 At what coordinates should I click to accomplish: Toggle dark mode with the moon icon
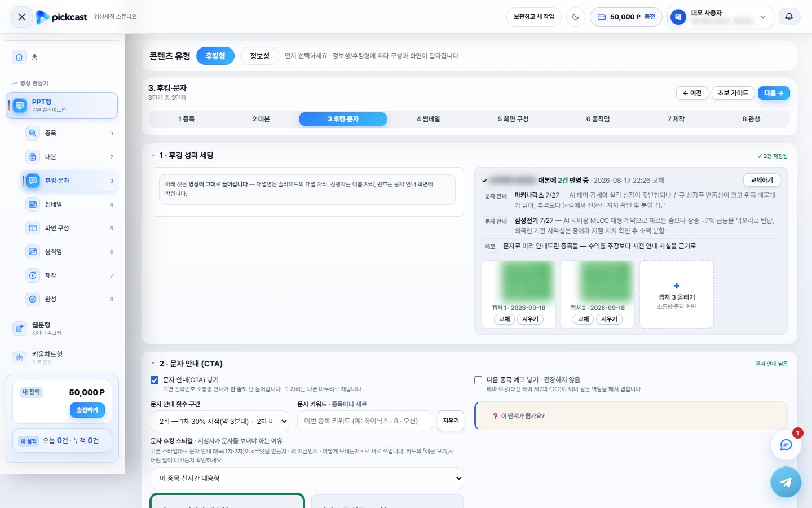pos(575,17)
